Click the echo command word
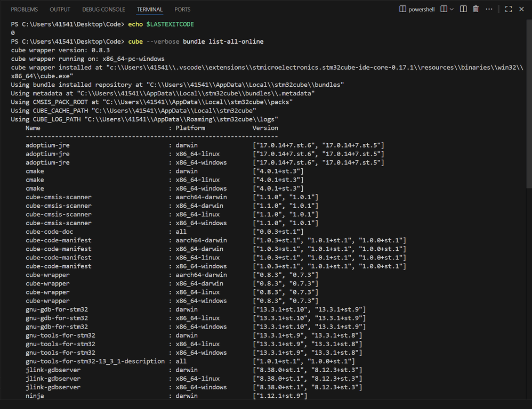 tap(135, 24)
